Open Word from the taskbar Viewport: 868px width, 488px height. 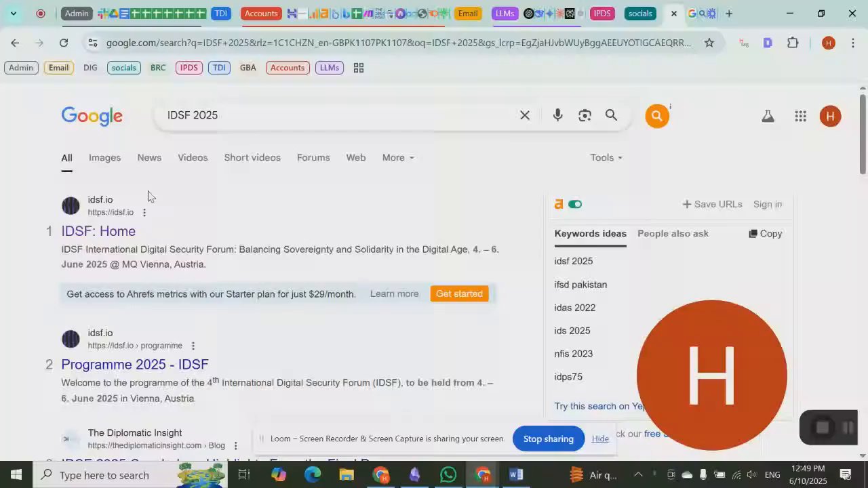tap(516, 474)
